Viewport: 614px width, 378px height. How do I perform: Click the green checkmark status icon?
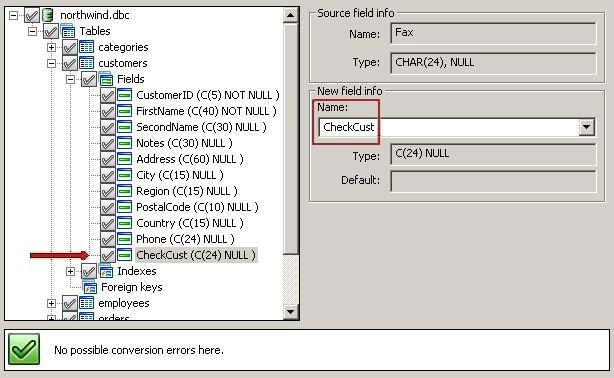coord(24,349)
